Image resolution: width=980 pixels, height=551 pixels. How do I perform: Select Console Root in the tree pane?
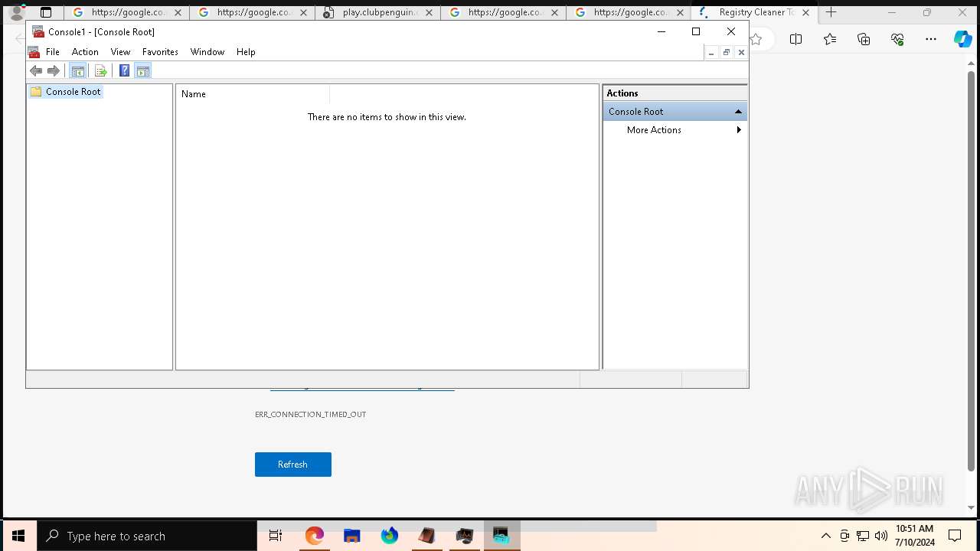[66, 92]
